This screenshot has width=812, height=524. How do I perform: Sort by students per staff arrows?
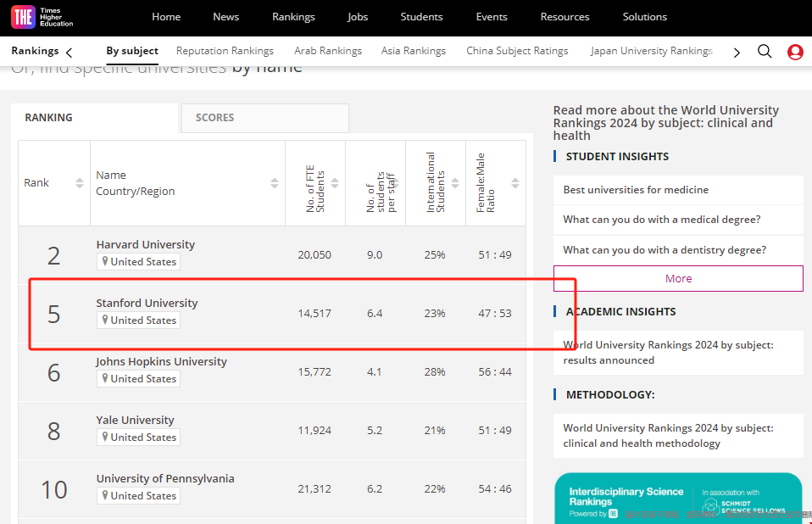(395, 183)
